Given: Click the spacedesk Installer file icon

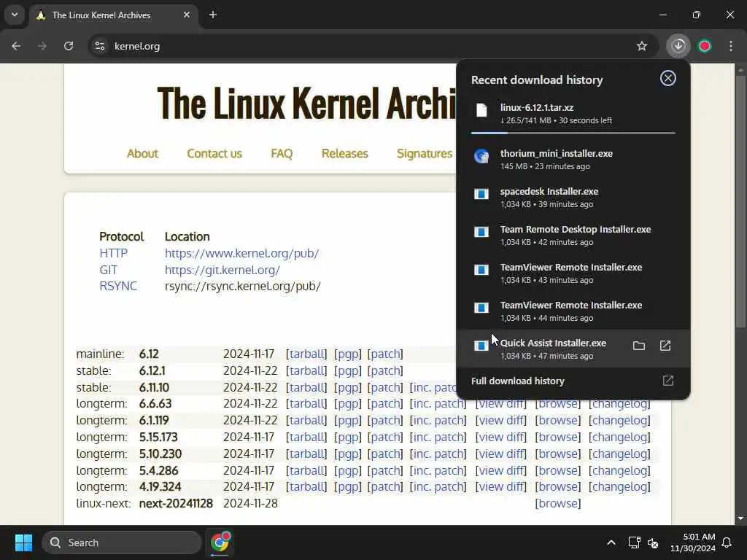Looking at the screenshot, I should [481, 194].
